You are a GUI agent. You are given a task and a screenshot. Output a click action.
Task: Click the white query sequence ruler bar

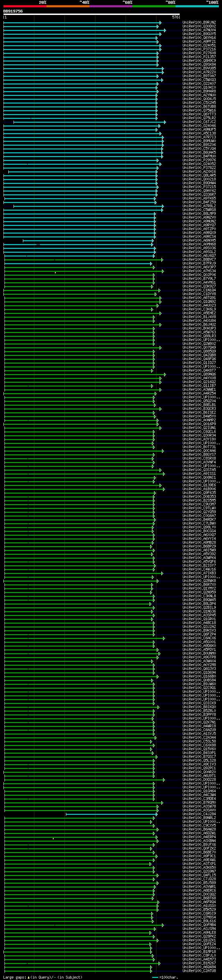click(92, 15)
